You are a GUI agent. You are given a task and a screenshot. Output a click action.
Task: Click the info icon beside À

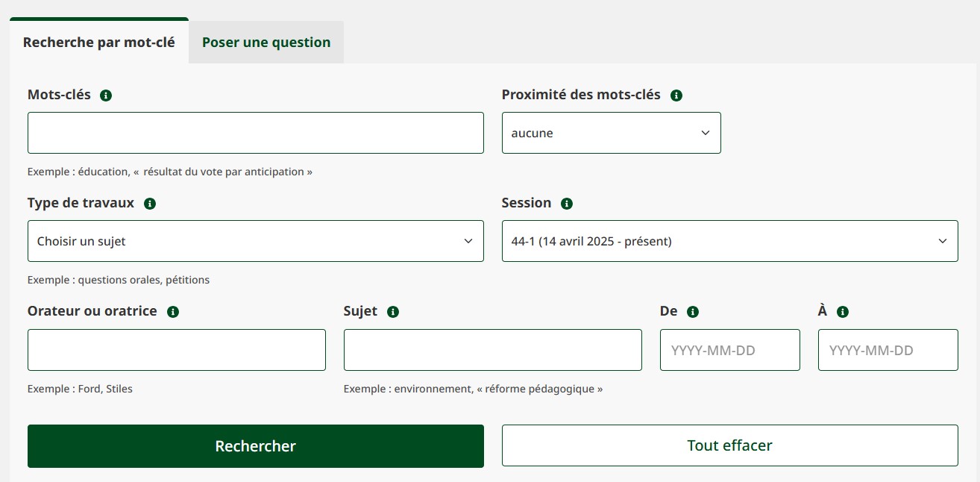[x=843, y=311]
